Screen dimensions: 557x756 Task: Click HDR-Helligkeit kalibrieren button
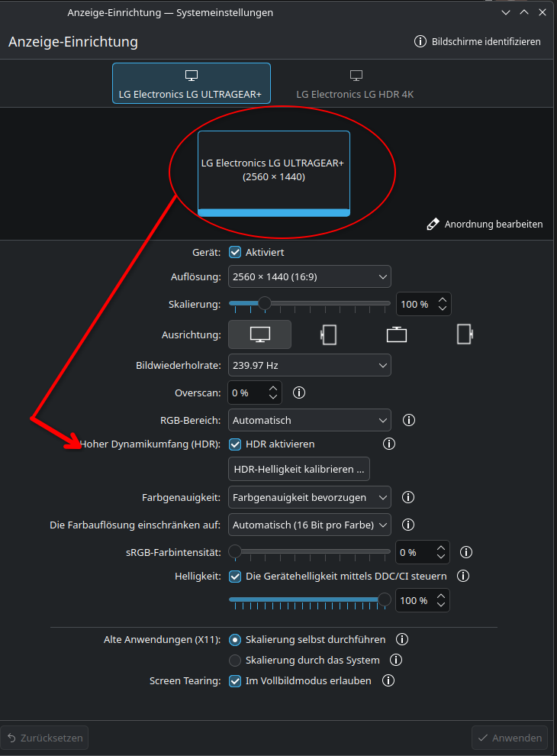point(299,469)
